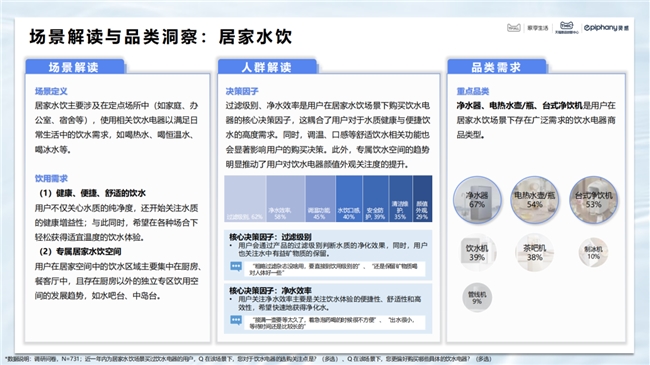Select the 饮水机 39% product icon
This screenshot has width=650, height=365.
[x=477, y=253]
